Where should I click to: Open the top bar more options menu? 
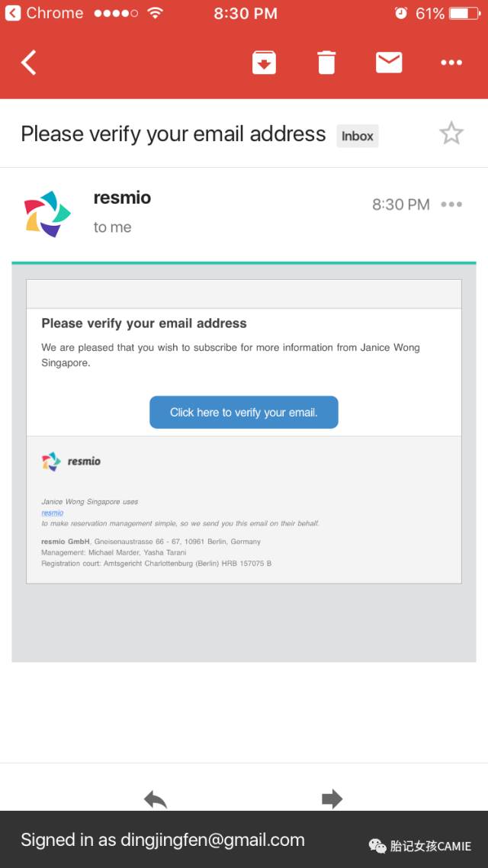(451, 63)
